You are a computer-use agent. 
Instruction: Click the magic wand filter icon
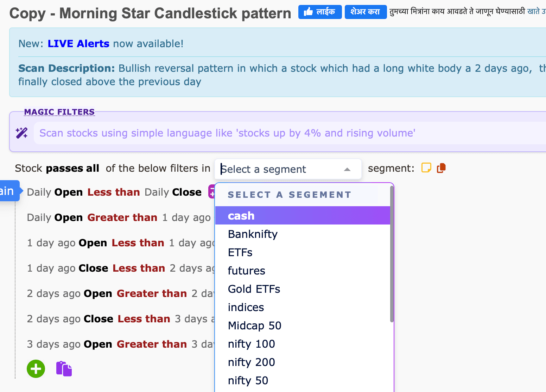pos(22,133)
